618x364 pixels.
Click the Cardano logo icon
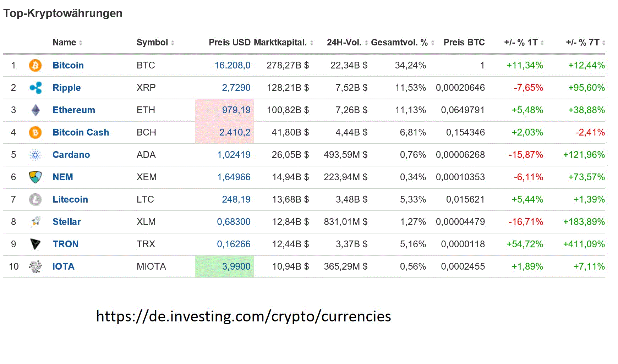[x=35, y=155]
